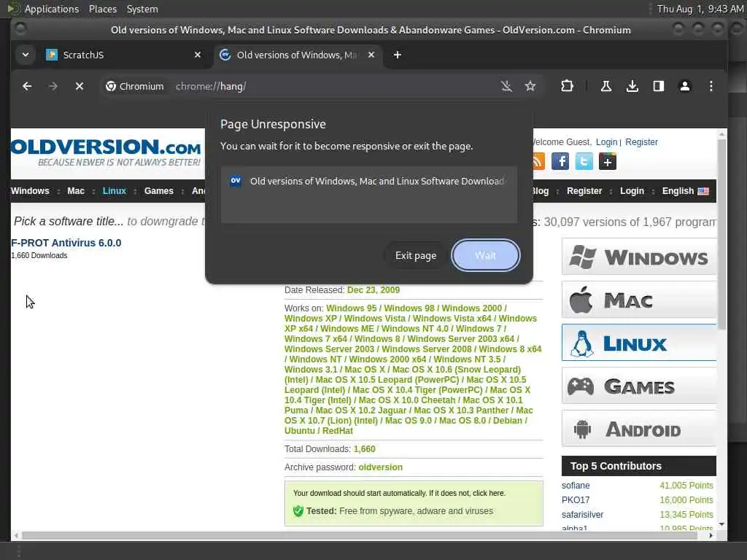Click Login in the site navbar
747x560 pixels.
[632, 191]
